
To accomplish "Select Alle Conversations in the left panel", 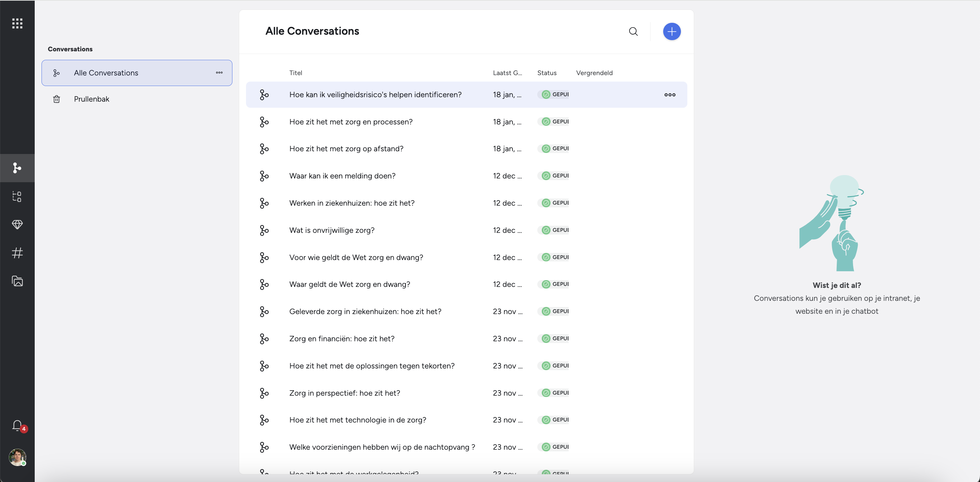I will (x=106, y=73).
